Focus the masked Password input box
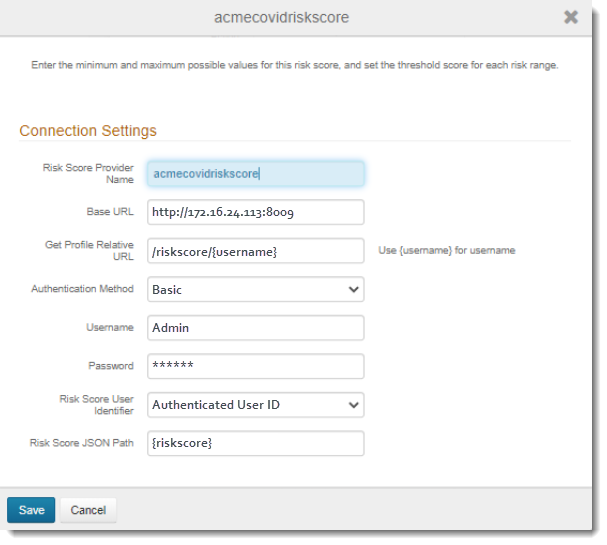The height and width of the screenshot is (545, 607). tap(255, 366)
